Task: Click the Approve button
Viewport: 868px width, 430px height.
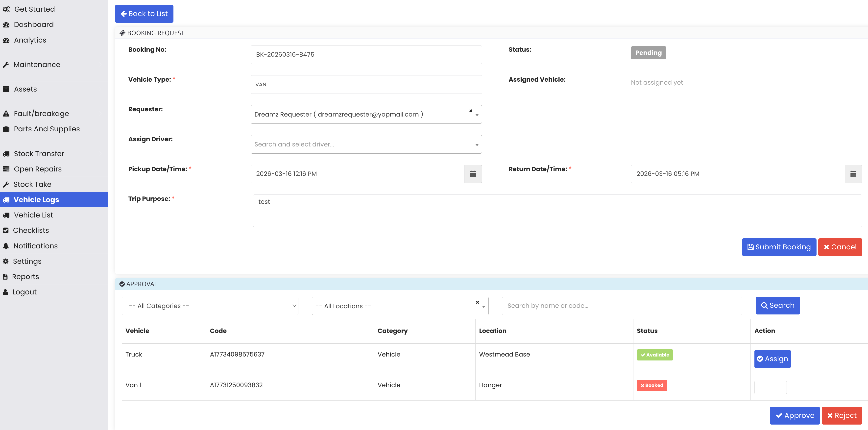Action: pyautogui.click(x=794, y=415)
